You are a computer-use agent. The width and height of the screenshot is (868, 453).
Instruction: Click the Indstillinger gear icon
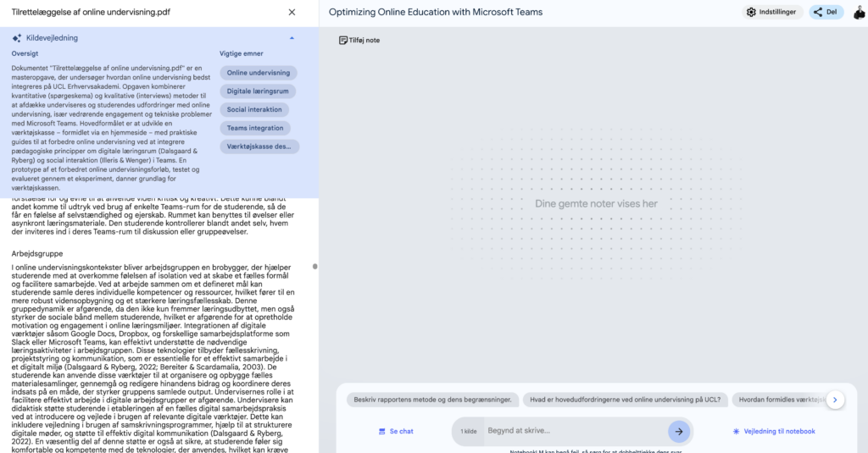click(751, 12)
